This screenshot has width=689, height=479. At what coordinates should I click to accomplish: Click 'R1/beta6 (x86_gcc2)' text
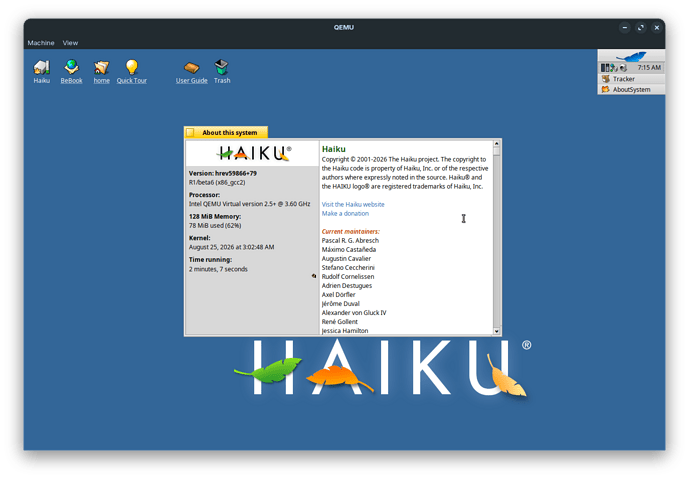(x=217, y=182)
